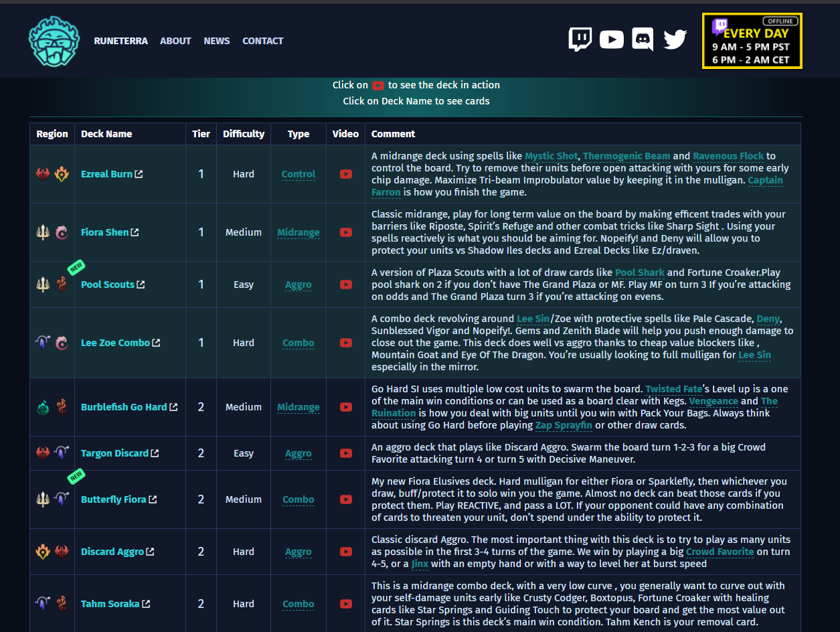840x632 pixels.
Task: Play the Tahm Soraka video
Action: click(x=346, y=604)
